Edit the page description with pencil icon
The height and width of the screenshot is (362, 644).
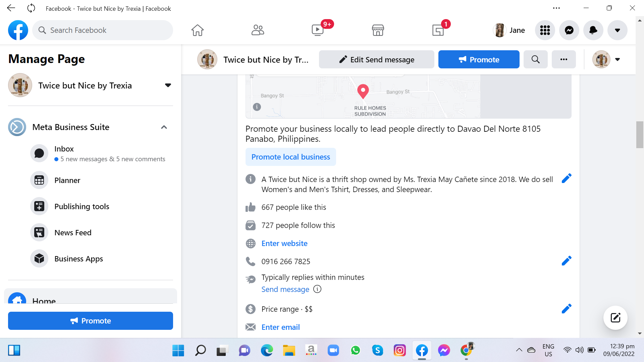(x=567, y=178)
